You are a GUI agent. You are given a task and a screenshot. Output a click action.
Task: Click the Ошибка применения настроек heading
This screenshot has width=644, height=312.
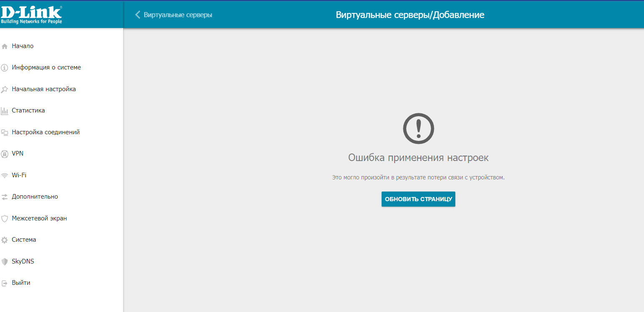(x=418, y=158)
